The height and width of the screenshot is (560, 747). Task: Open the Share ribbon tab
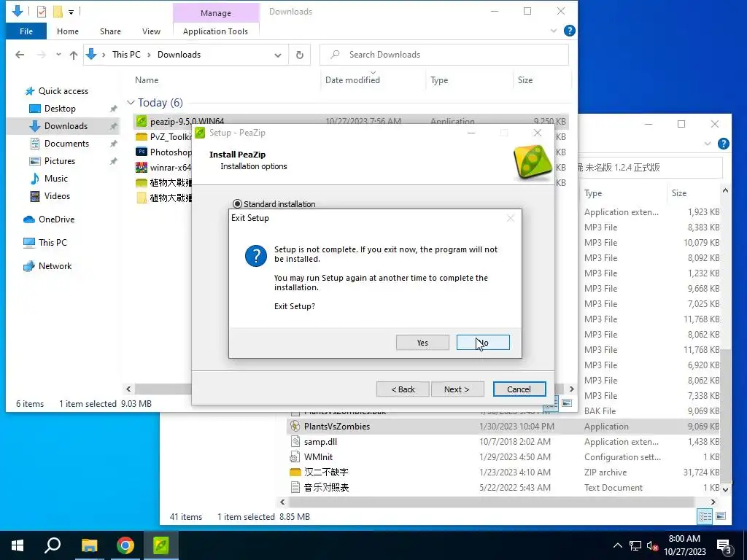coord(110,31)
